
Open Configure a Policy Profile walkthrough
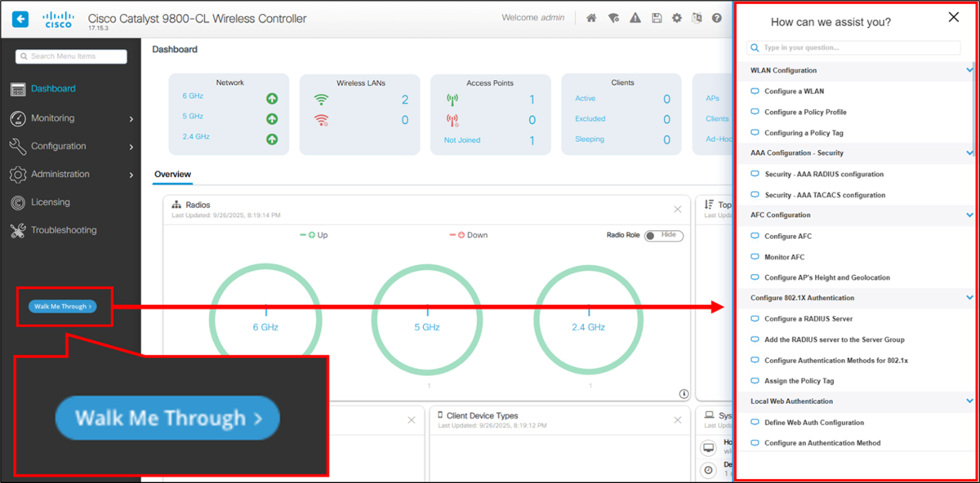(805, 112)
